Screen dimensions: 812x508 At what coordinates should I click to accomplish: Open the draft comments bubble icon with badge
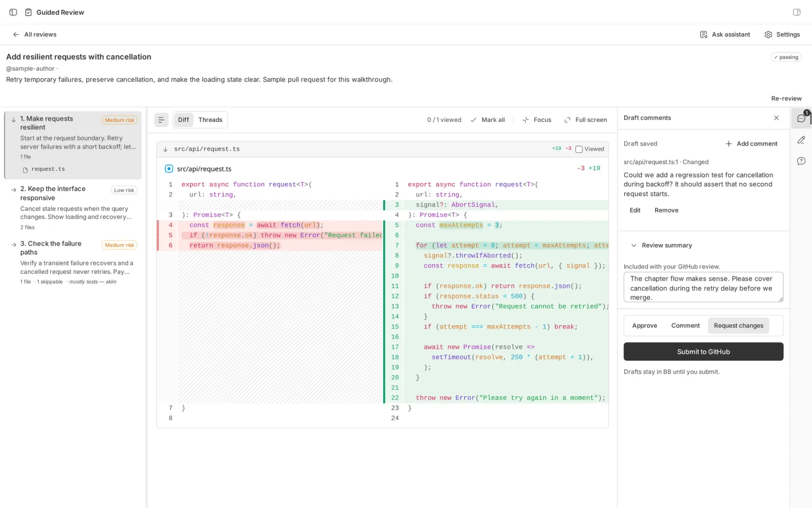pos(801,118)
